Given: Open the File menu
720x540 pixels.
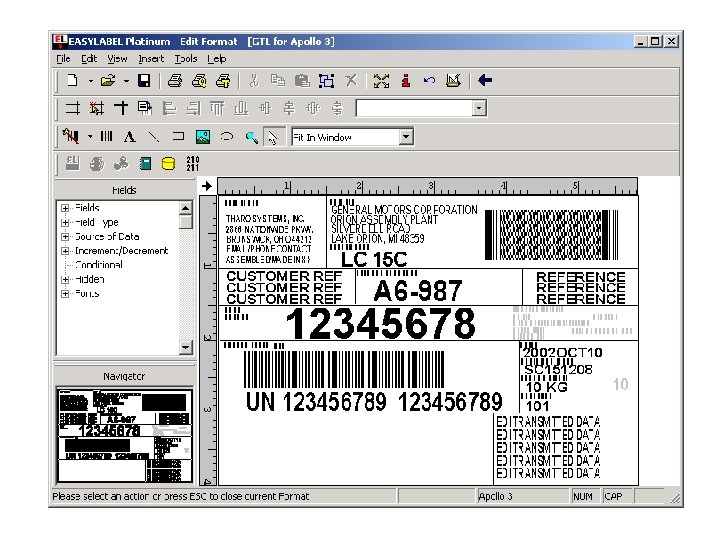Looking at the screenshot, I should pos(63,59).
